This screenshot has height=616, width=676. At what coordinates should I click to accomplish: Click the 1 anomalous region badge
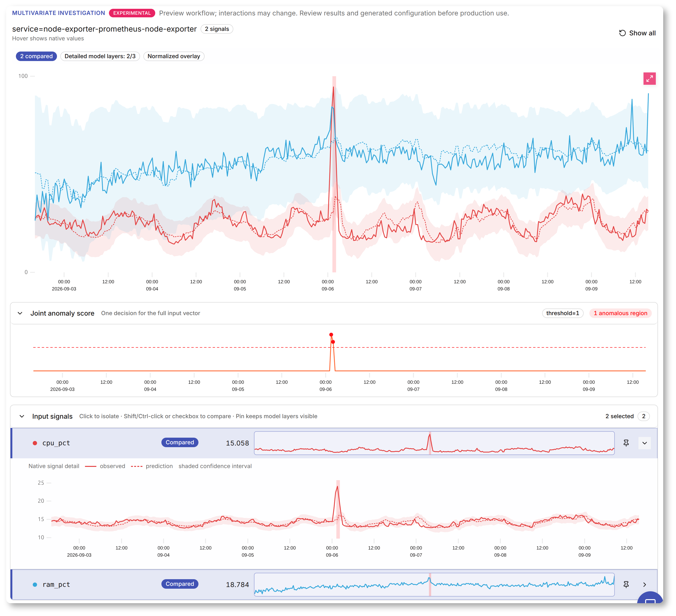pos(620,313)
